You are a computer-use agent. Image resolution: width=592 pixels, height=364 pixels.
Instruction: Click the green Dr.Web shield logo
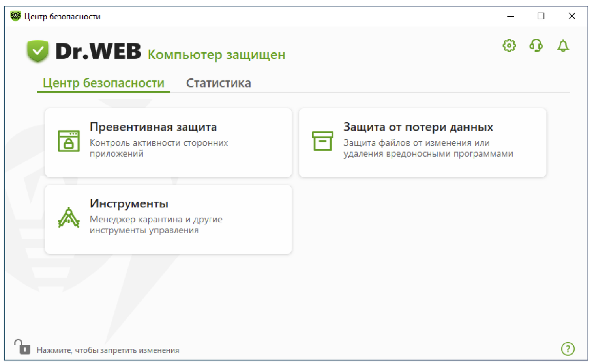(38, 51)
